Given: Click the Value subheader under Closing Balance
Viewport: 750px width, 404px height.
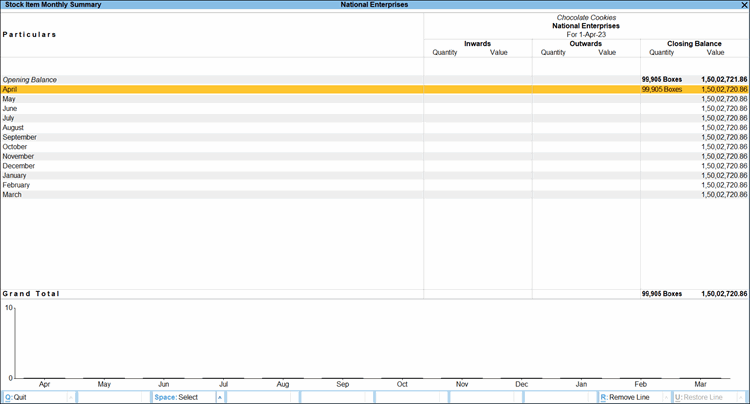Looking at the screenshot, I should tap(716, 53).
